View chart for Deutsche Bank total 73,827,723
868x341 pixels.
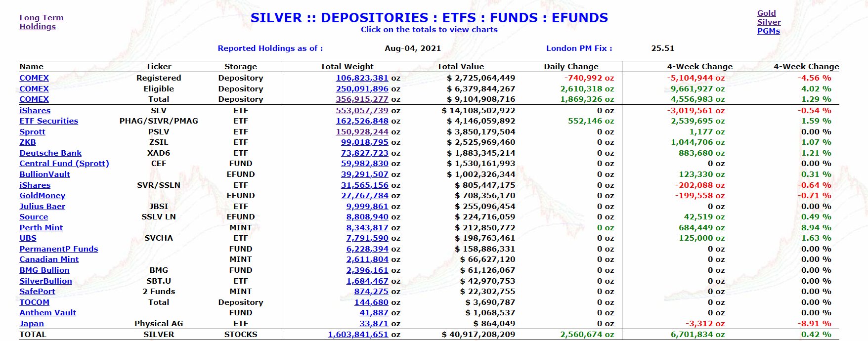click(365, 153)
